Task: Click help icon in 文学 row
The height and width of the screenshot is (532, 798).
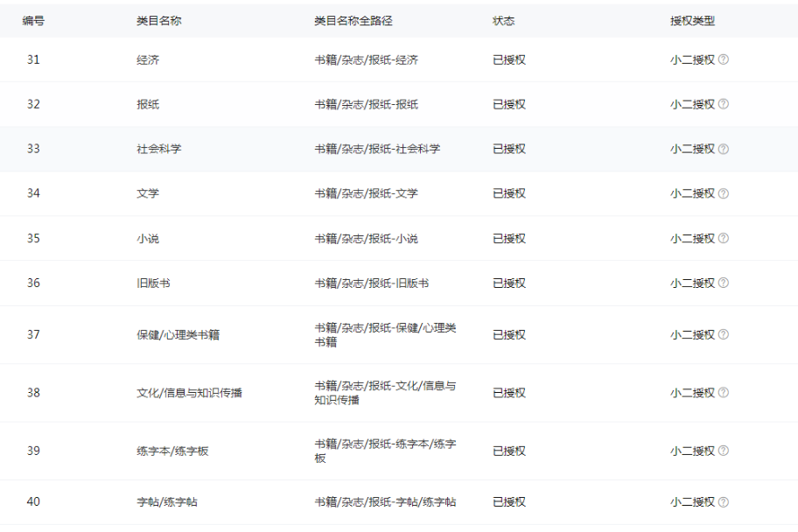Action: tap(723, 193)
